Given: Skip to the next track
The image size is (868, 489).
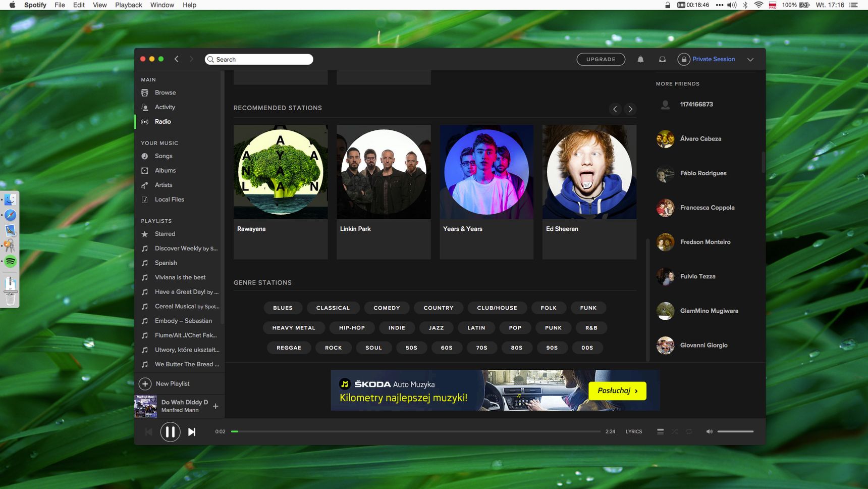Looking at the screenshot, I should (x=192, y=432).
